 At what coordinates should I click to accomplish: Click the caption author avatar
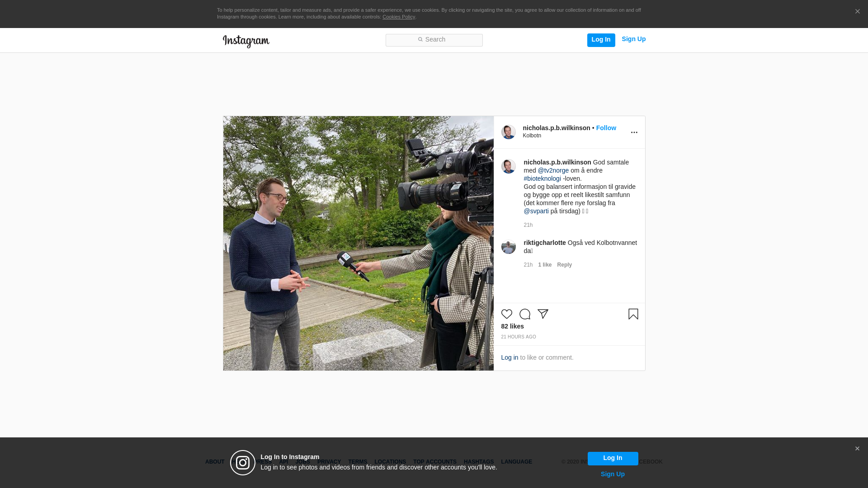click(508, 166)
